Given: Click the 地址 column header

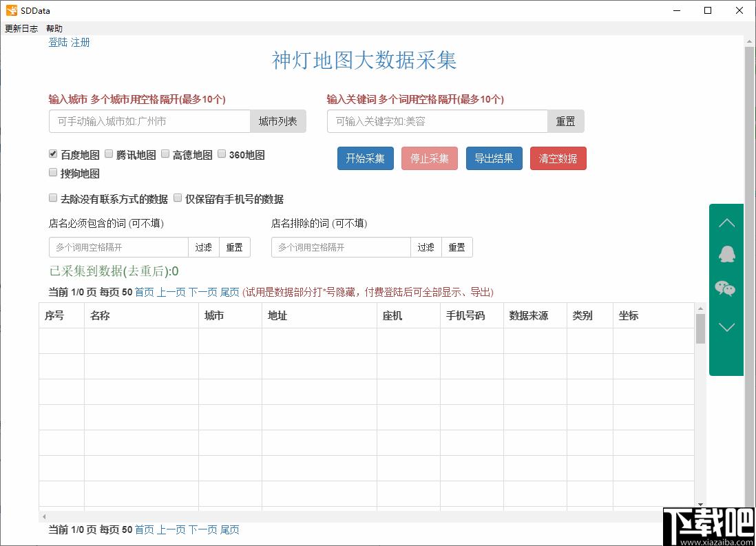Looking at the screenshot, I should pos(319,315).
